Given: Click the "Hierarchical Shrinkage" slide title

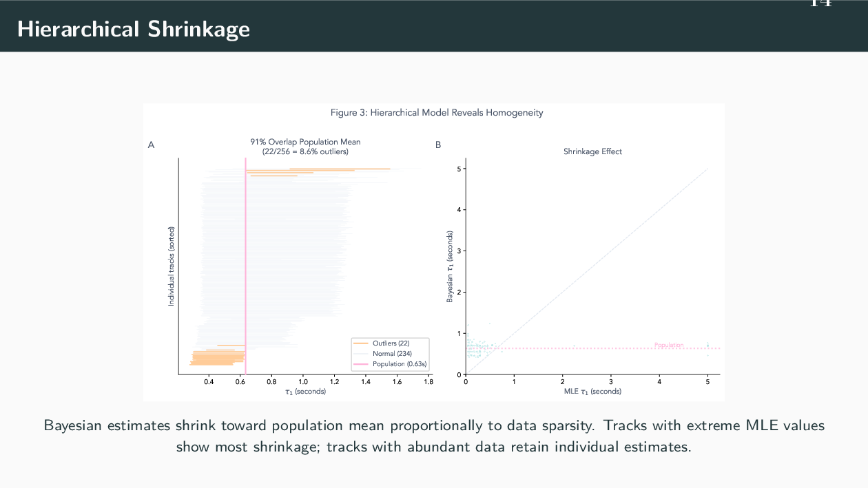Looking at the screenshot, I should pyautogui.click(x=134, y=29).
